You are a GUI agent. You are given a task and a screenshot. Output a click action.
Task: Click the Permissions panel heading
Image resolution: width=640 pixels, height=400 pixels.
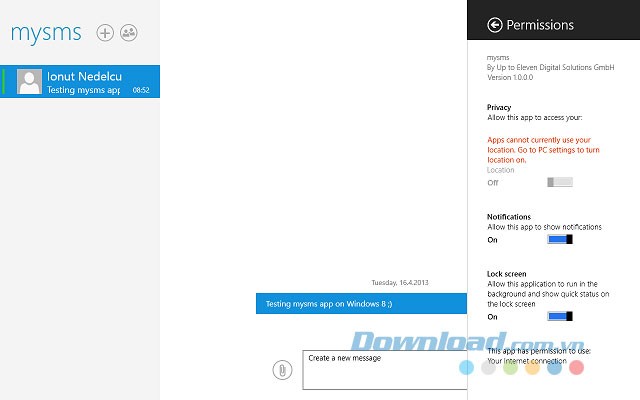[x=540, y=25]
